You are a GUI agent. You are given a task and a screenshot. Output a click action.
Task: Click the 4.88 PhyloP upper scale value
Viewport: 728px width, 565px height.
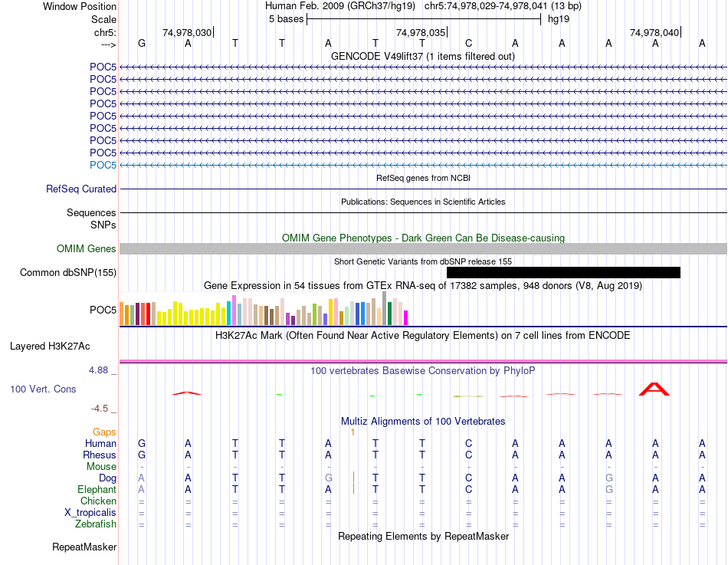[98, 370]
